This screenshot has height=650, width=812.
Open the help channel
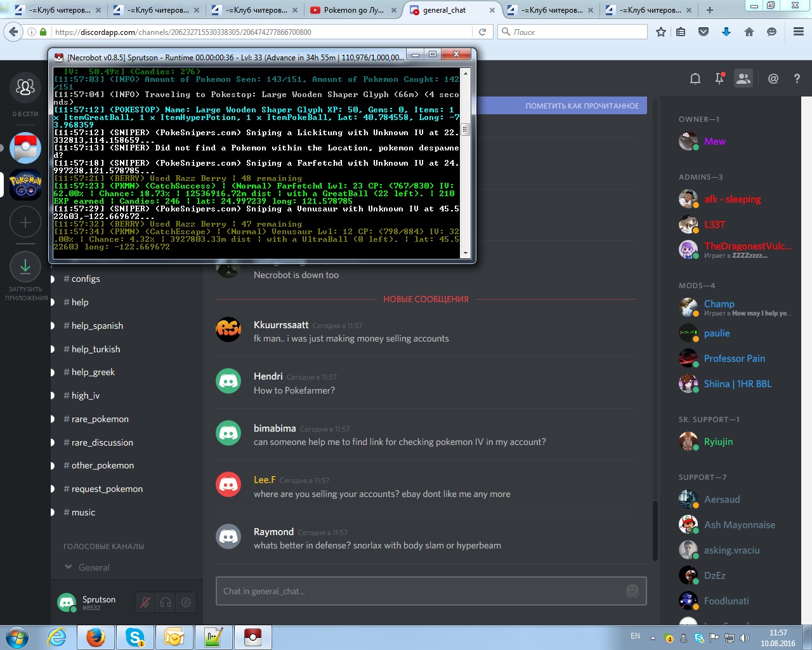click(x=80, y=302)
